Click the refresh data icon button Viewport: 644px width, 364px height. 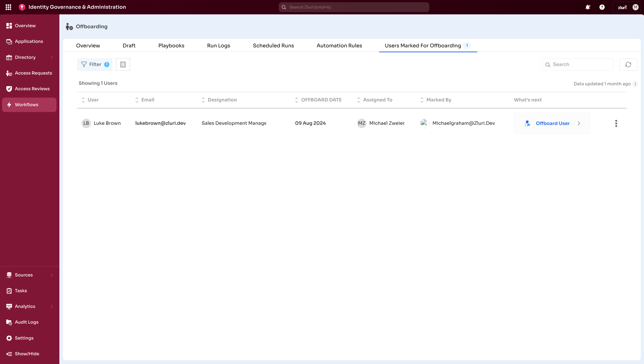click(x=628, y=65)
